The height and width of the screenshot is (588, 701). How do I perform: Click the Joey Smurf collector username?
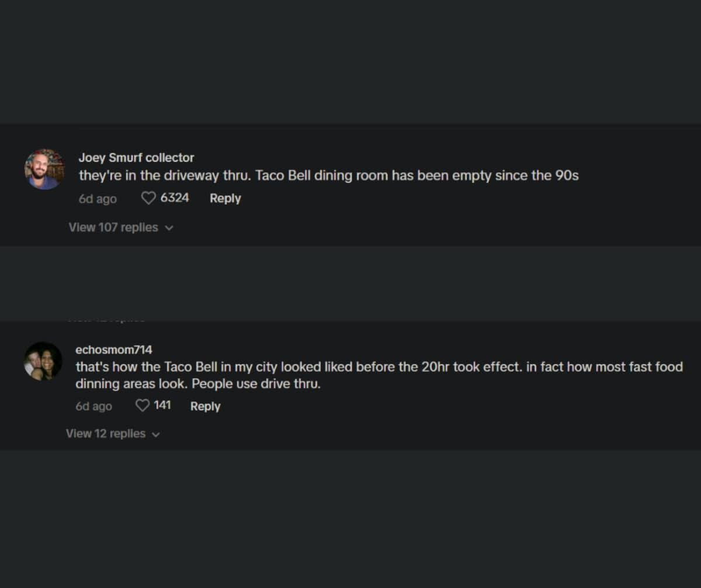136,157
